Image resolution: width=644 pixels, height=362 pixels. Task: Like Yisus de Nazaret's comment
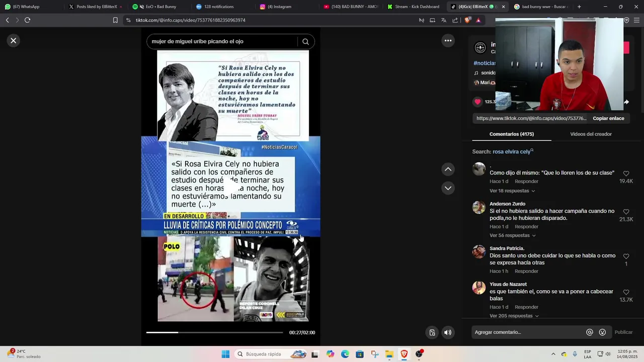pos(626,293)
